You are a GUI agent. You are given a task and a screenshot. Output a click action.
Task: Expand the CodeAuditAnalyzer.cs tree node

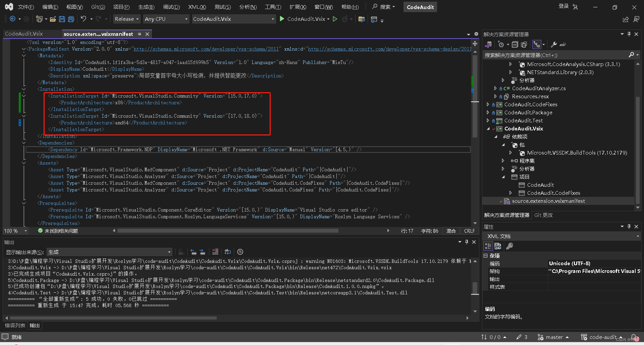[495, 88]
